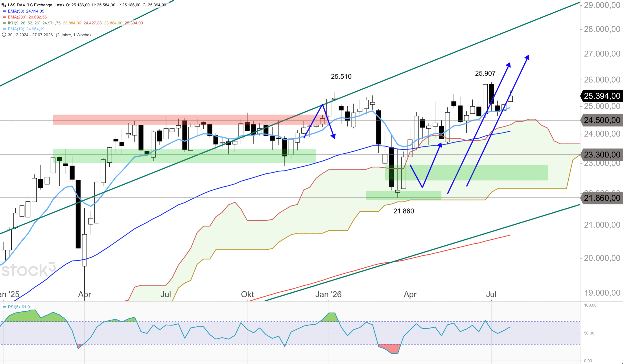Click the RSI(5) legend marker
The width and height of the screenshot is (623, 364).
click(4, 307)
